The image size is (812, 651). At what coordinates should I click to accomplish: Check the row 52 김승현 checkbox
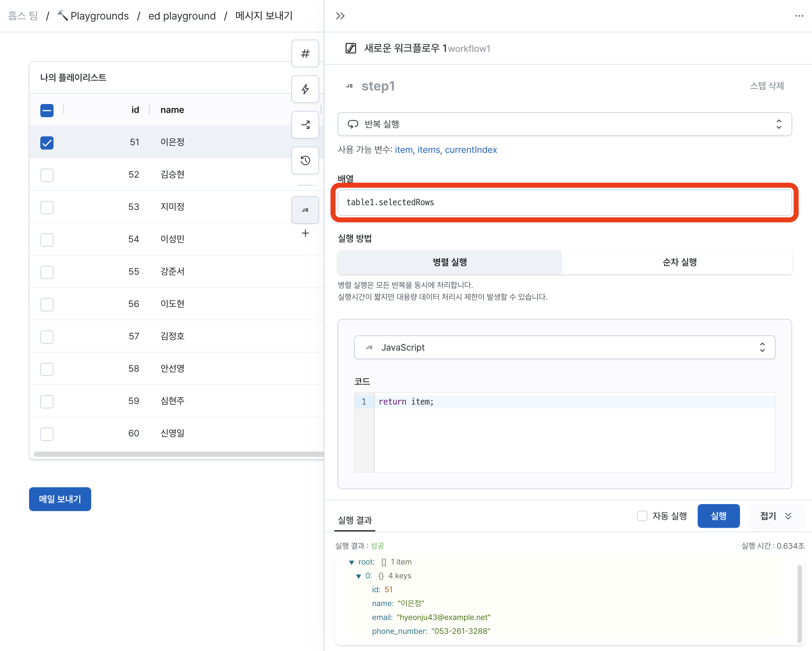pos(47,175)
